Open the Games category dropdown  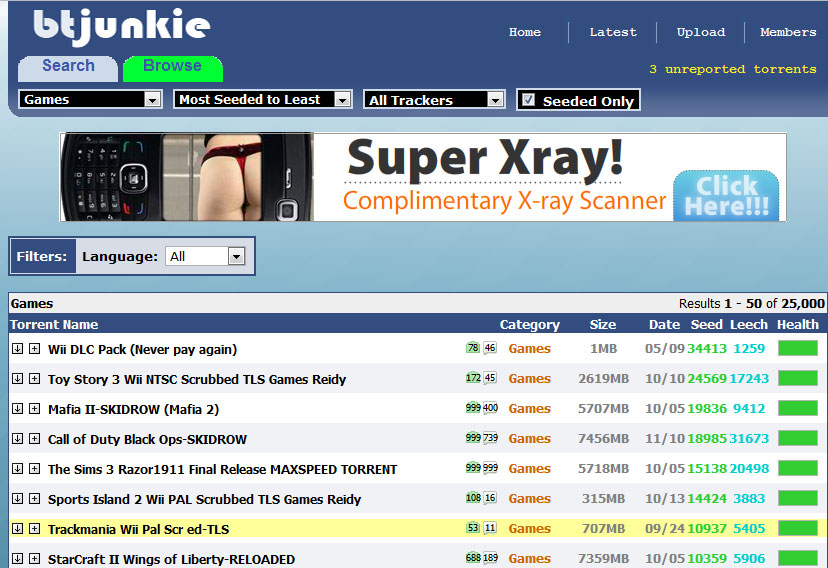[x=90, y=99]
